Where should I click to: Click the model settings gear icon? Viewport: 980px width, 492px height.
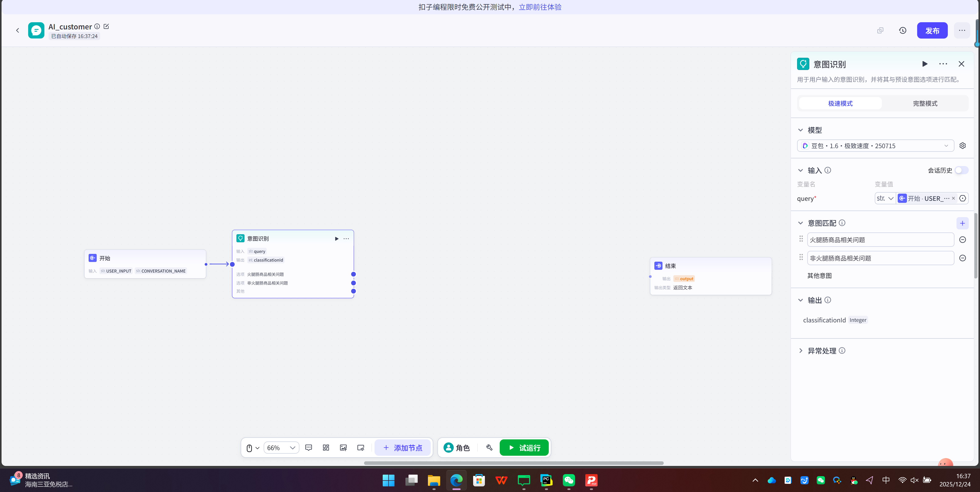coord(963,146)
